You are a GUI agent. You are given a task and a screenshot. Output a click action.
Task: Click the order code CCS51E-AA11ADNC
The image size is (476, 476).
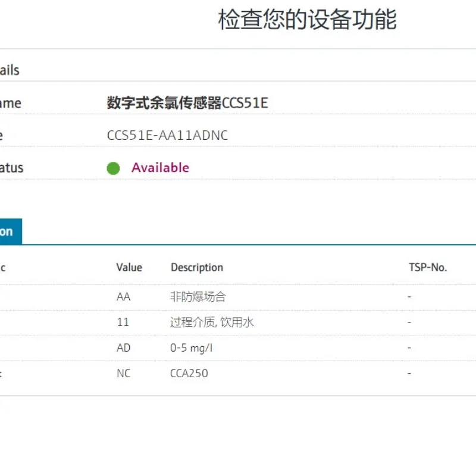pos(167,136)
